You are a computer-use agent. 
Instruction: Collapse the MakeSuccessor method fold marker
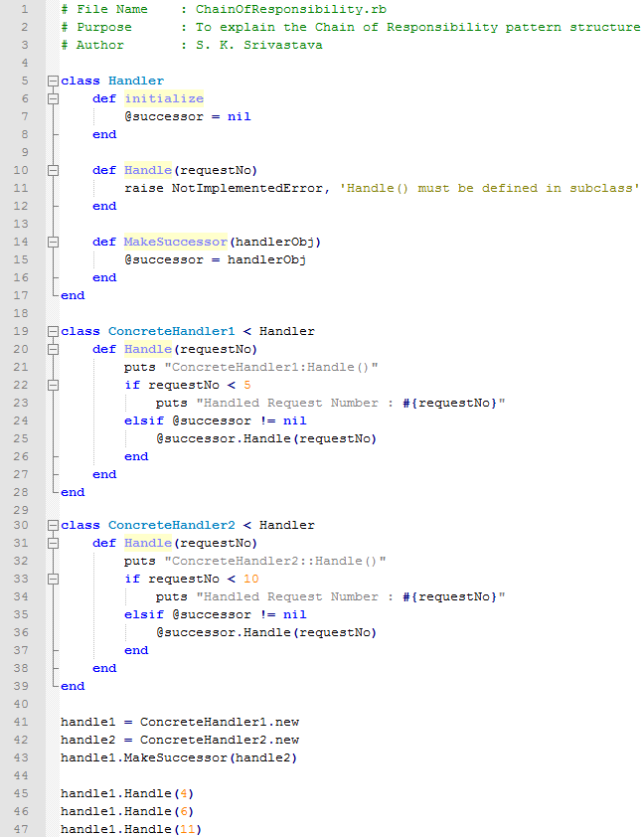[53, 242]
